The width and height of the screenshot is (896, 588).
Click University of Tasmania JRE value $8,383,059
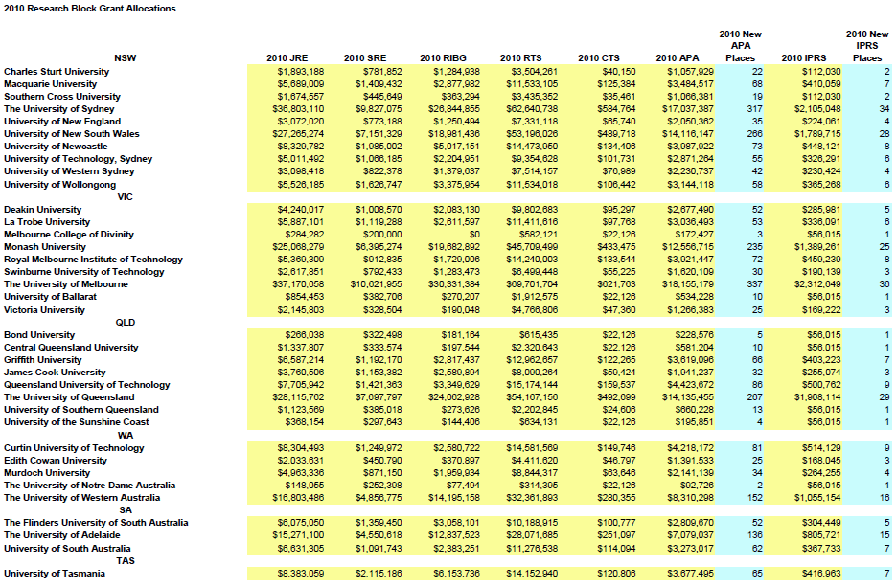click(301, 575)
